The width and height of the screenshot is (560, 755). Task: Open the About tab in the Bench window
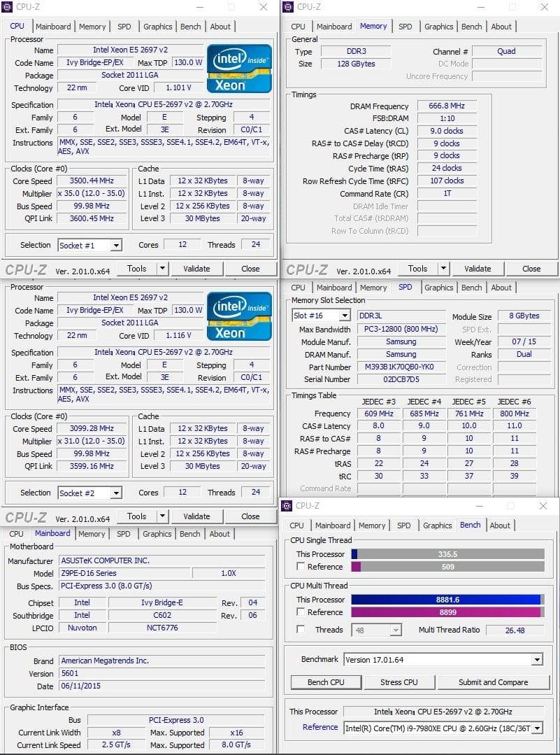[x=500, y=525]
